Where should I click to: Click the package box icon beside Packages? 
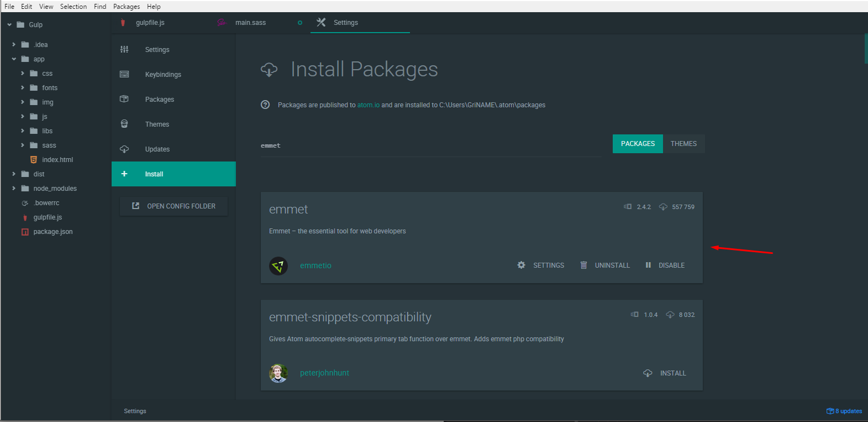124,99
